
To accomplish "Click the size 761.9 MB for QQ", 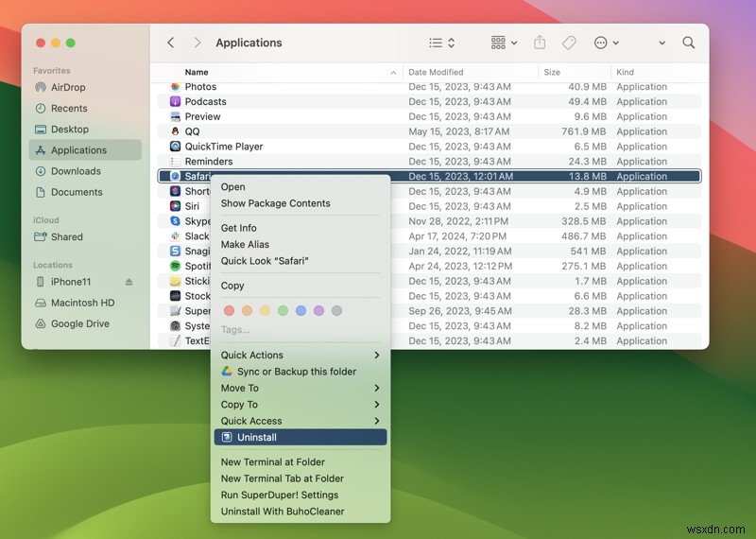I will (584, 131).
